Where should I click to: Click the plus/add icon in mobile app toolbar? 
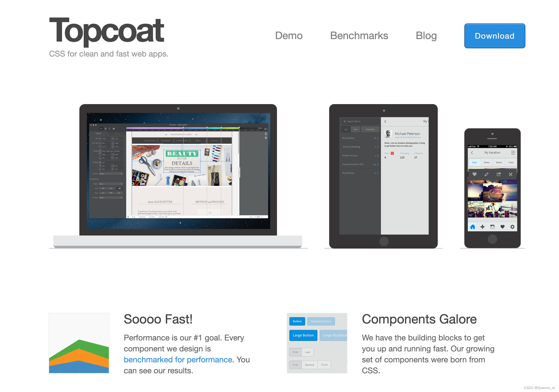click(x=483, y=227)
